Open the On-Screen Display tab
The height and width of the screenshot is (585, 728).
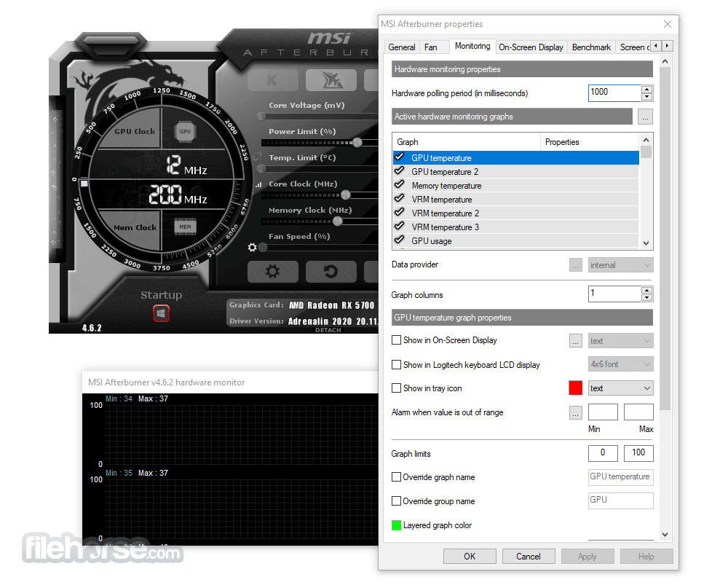[531, 47]
